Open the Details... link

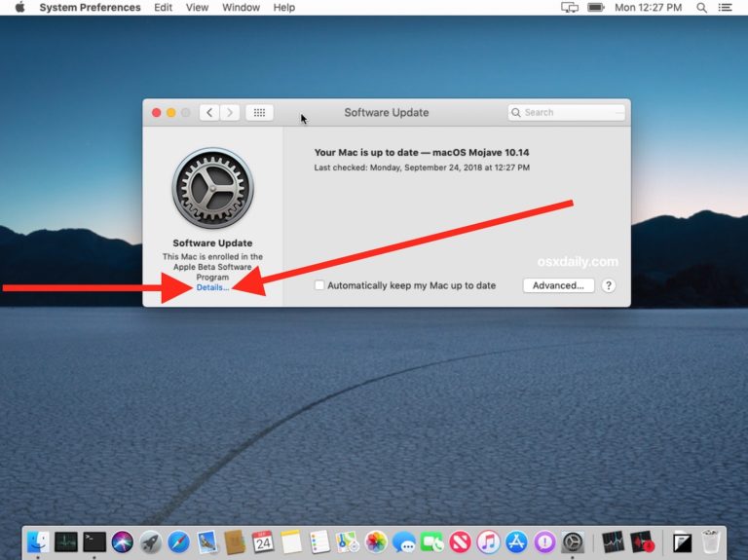click(x=212, y=287)
